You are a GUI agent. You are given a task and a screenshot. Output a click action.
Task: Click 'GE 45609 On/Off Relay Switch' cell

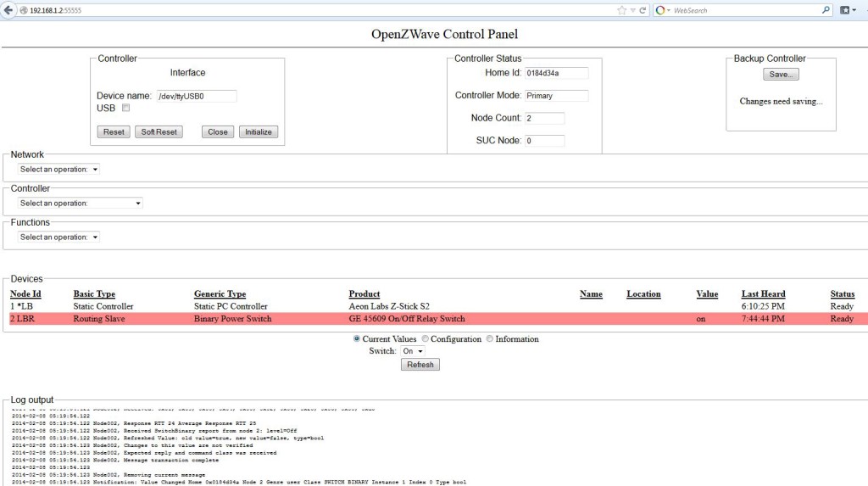pyautogui.click(x=407, y=319)
